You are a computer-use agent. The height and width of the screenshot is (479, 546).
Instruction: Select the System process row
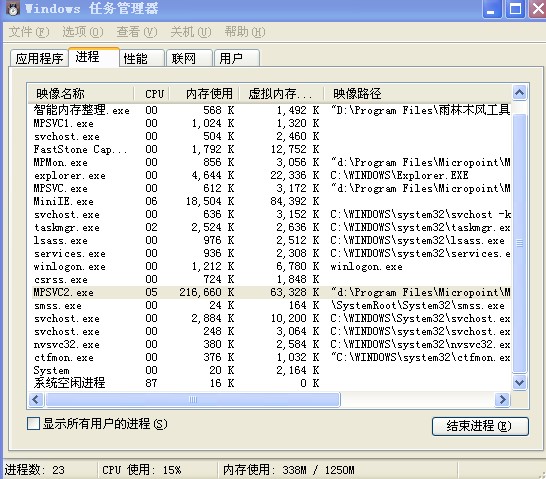[x=272, y=370]
